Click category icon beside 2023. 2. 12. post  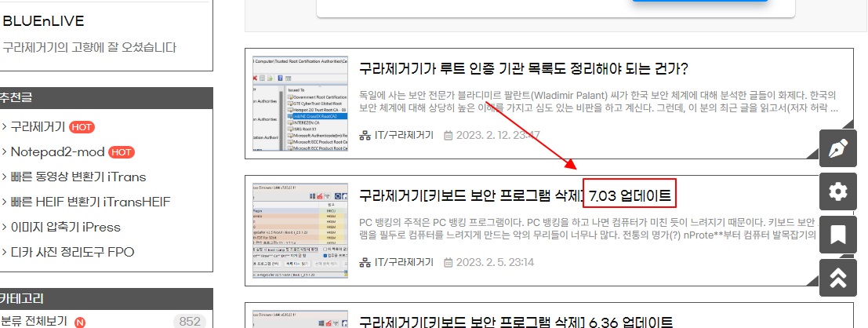(365, 135)
